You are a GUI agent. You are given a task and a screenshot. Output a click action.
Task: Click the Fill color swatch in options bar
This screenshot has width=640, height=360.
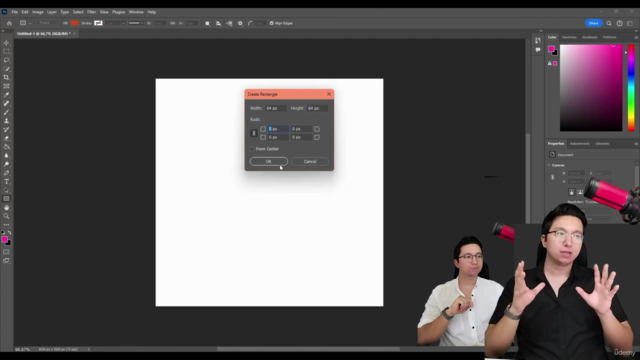click(74, 23)
